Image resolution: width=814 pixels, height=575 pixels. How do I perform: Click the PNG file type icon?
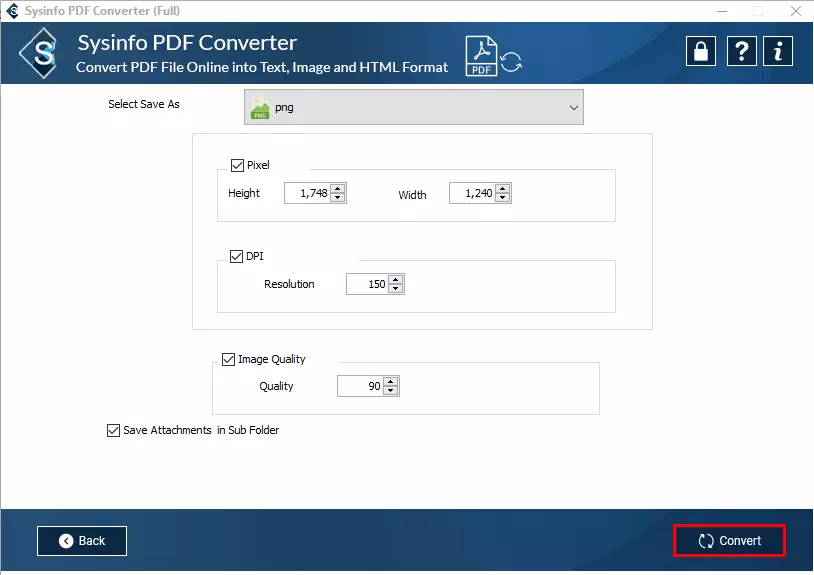(260, 108)
